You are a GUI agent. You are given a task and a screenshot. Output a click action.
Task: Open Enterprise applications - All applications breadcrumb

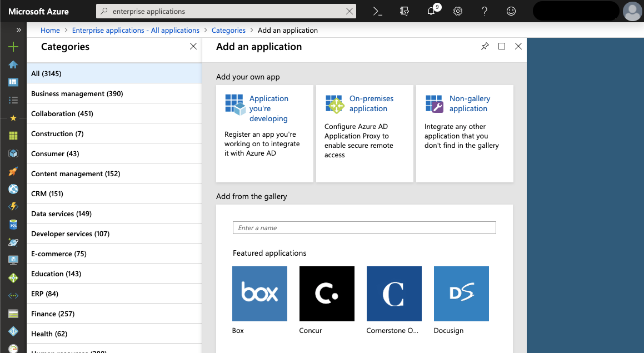tap(136, 30)
